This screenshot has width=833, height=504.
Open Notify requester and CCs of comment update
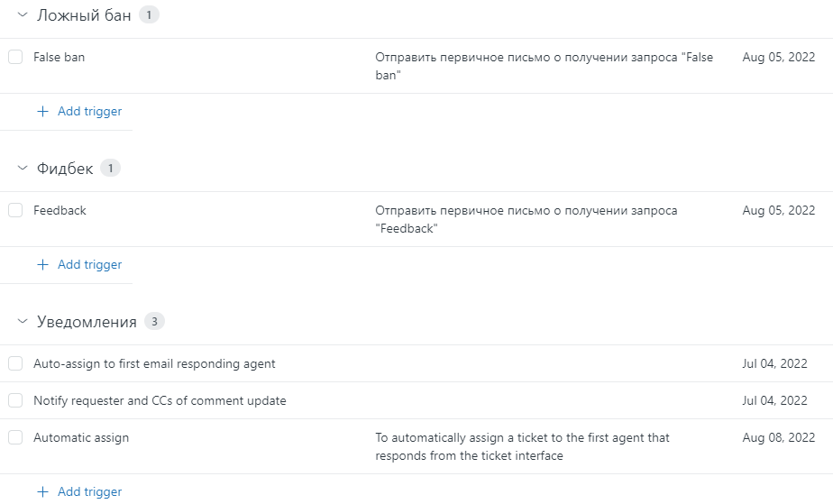(x=160, y=400)
